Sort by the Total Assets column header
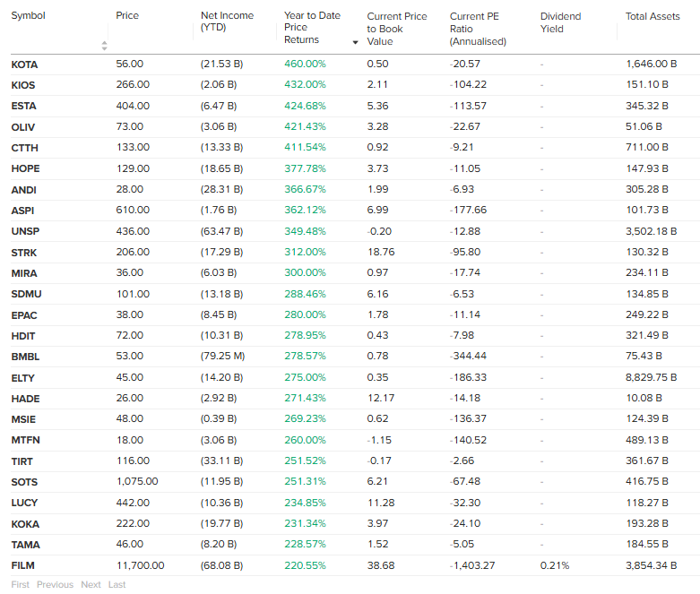 tap(652, 16)
